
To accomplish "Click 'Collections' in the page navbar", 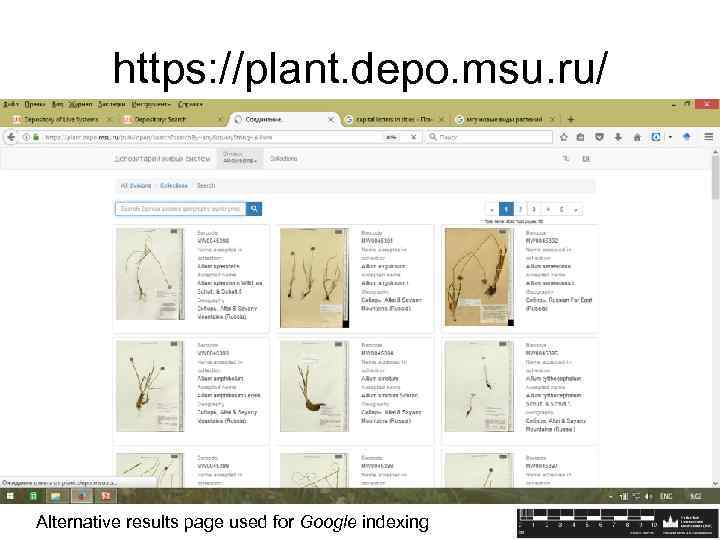I will point(283,158).
